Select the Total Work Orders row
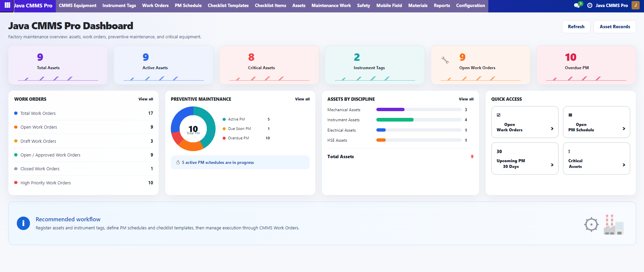Image resolution: width=644 pixels, height=272 pixels. click(x=83, y=113)
